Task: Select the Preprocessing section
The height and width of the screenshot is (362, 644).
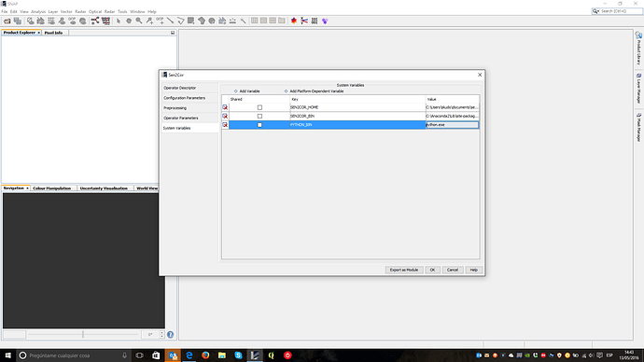Action: pos(189,108)
